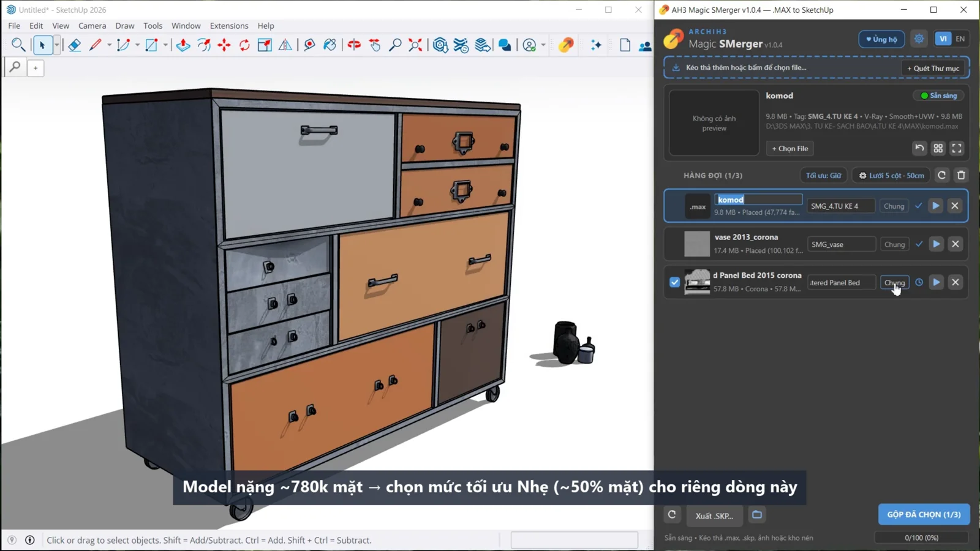Viewport: 980px width, 551px height.
Task: Open Pencil line tool dropdown arrow
Action: (x=109, y=45)
